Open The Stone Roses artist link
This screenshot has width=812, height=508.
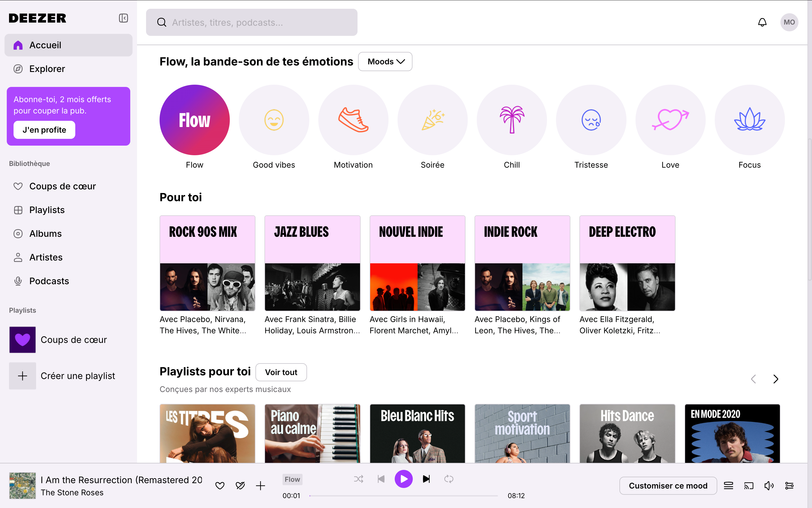tap(72, 492)
